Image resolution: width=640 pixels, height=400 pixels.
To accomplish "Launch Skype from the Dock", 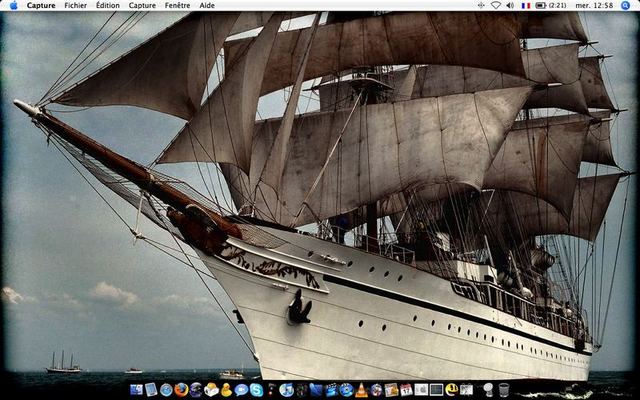I will [256, 390].
